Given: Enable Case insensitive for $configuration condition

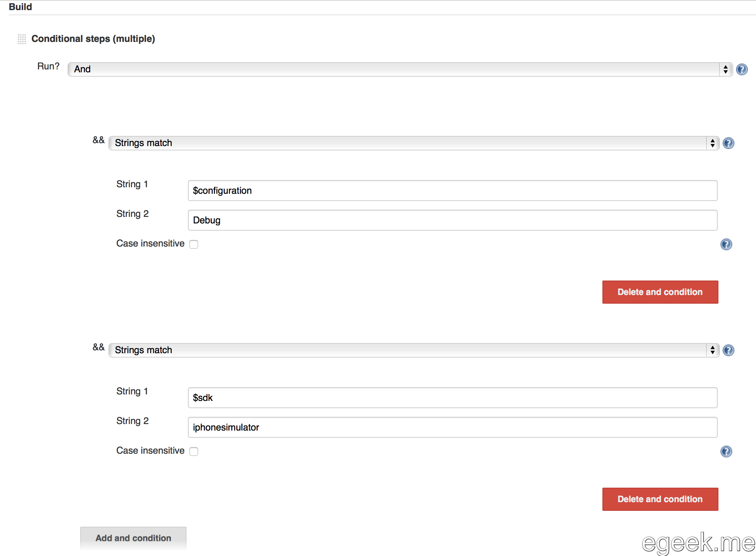Looking at the screenshot, I should click(194, 244).
